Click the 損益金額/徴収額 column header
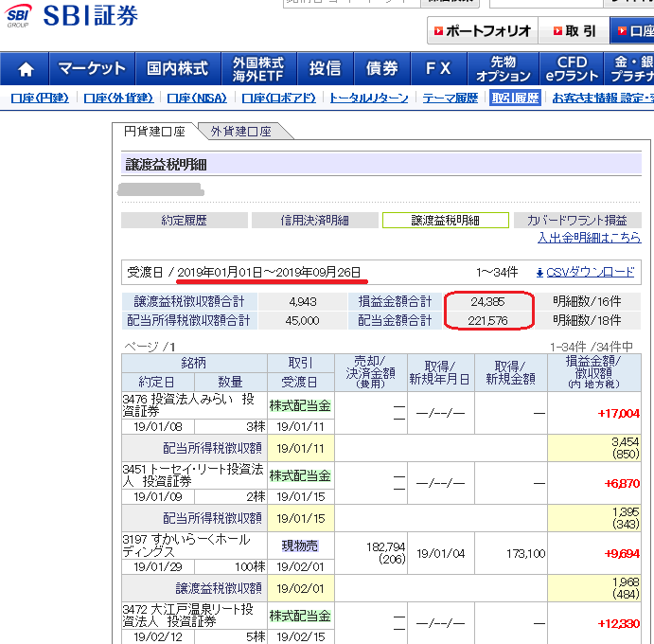The height and width of the screenshot is (644, 654). [594, 373]
